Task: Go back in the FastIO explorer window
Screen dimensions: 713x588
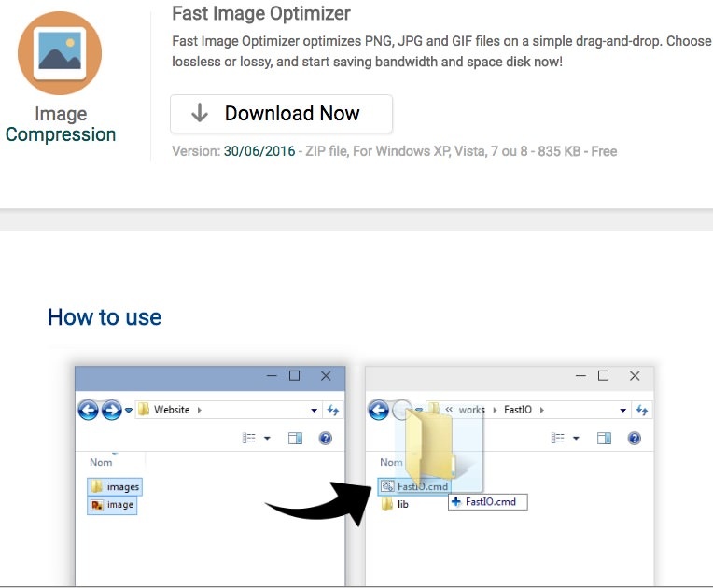Action: [x=378, y=410]
